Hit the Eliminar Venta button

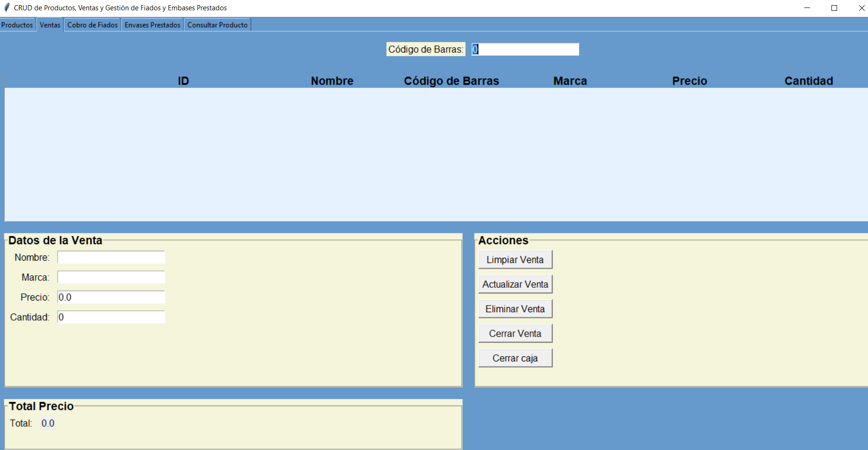(515, 309)
